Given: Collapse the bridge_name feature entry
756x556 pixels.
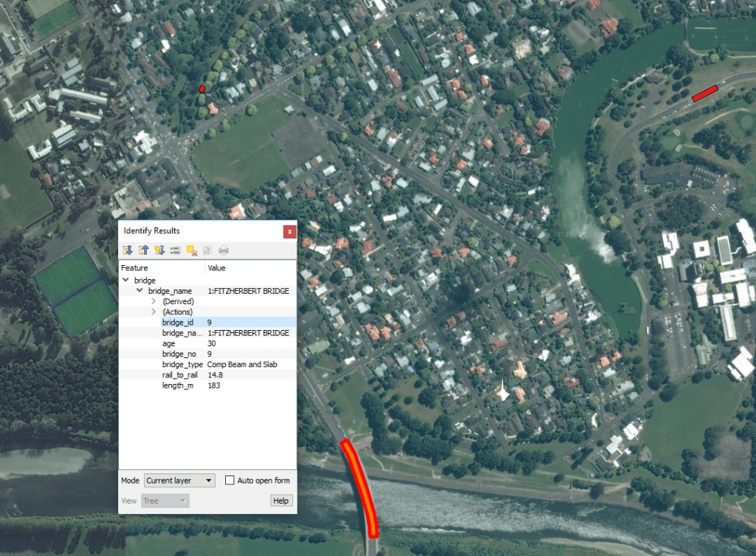Looking at the screenshot, I should pos(140,290).
